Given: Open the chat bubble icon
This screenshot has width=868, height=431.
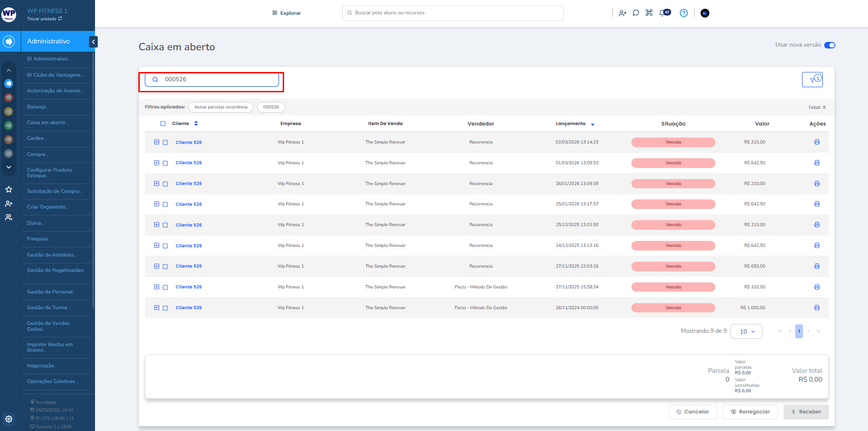Looking at the screenshot, I should [636, 13].
